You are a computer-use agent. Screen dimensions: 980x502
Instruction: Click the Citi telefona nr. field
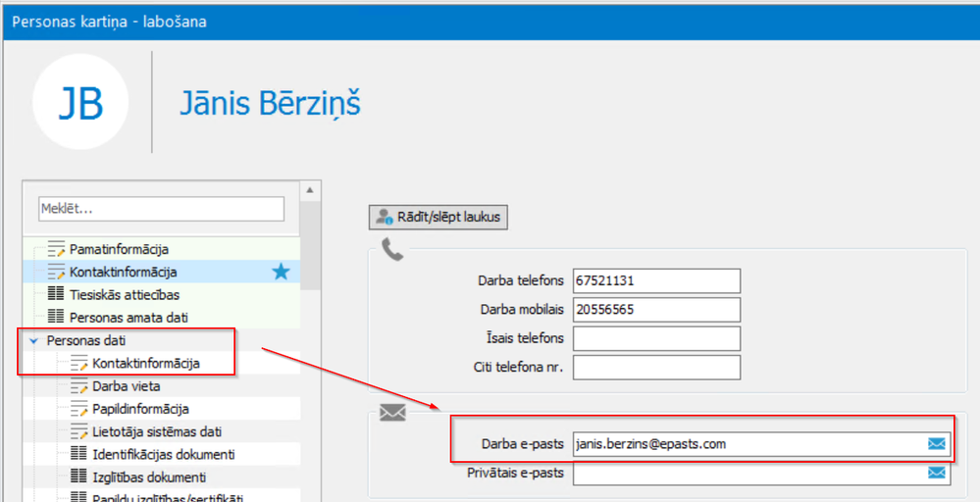[657, 367]
